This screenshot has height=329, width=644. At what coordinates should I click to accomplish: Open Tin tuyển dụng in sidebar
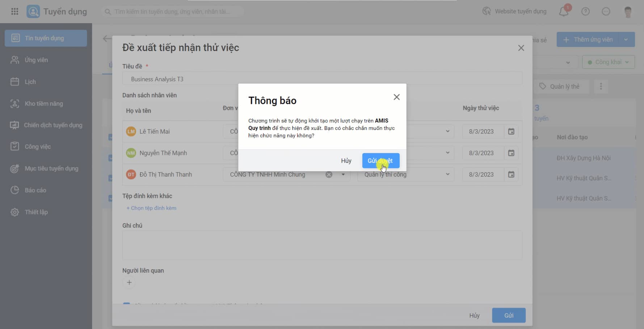[x=46, y=38]
